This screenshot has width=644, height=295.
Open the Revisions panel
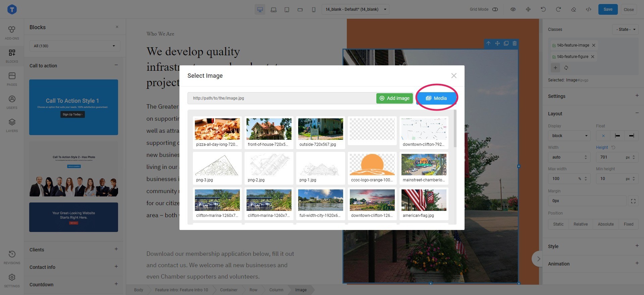(12, 257)
